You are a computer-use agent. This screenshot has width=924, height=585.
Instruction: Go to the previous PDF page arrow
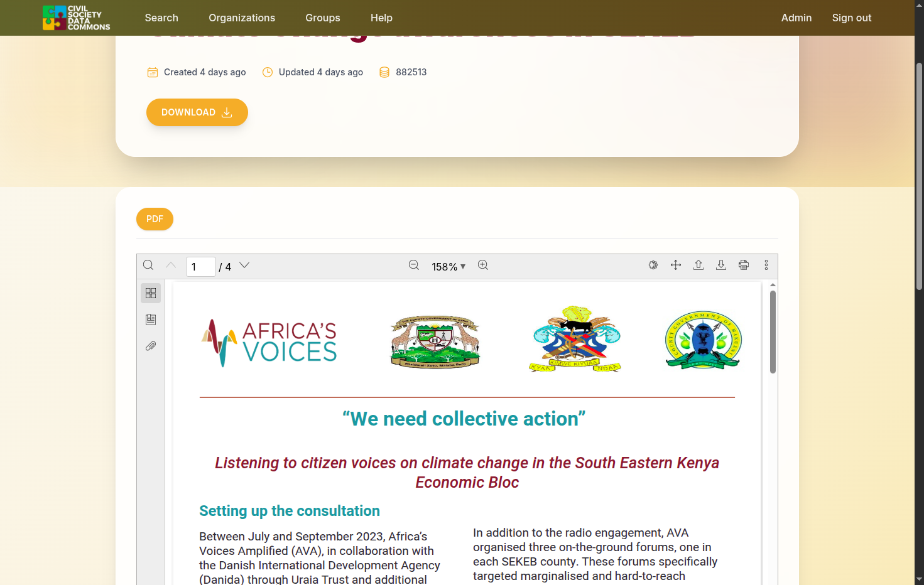click(x=171, y=266)
